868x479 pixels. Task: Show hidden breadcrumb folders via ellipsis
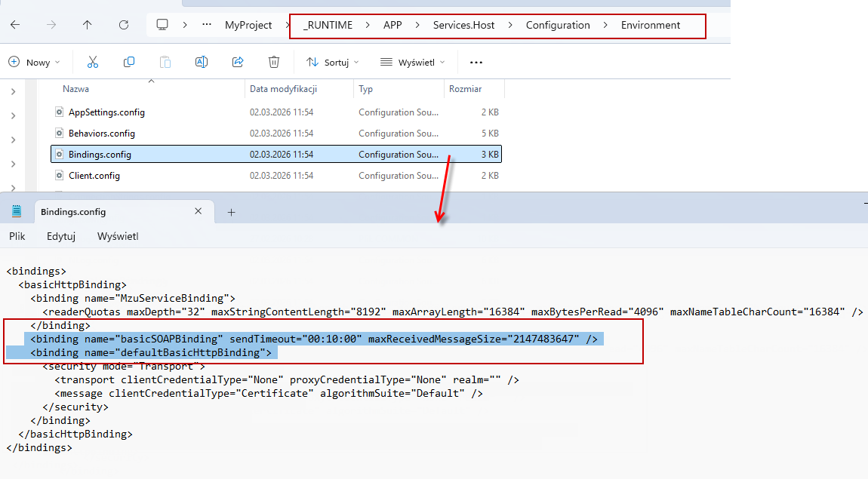click(207, 25)
